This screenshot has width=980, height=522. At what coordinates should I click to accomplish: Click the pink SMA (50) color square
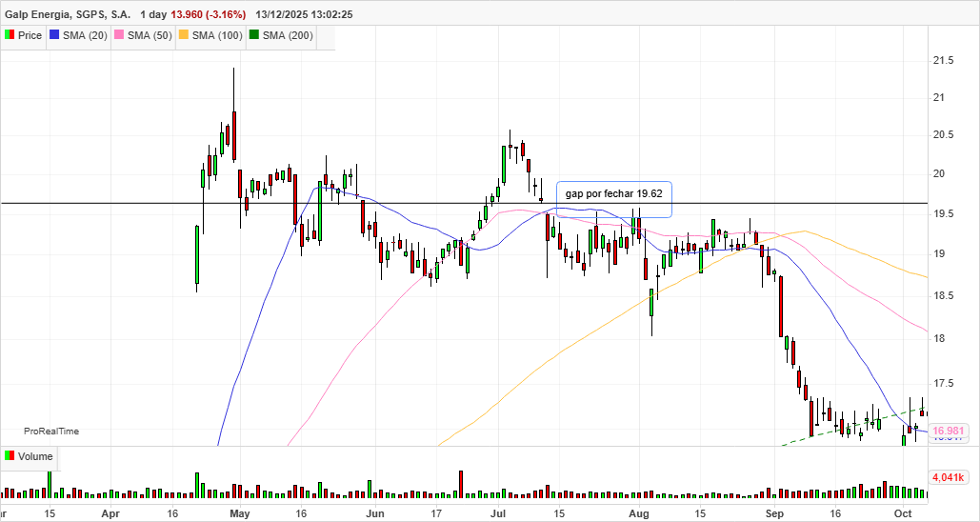coord(119,35)
